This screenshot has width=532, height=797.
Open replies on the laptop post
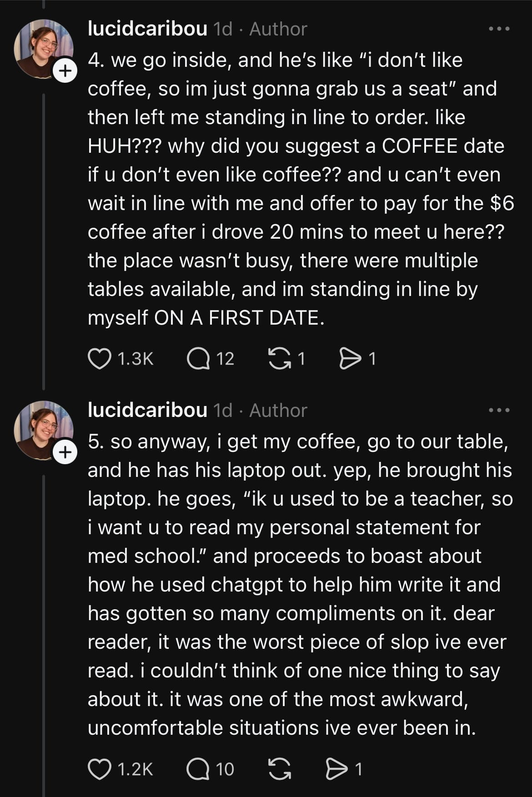click(198, 769)
